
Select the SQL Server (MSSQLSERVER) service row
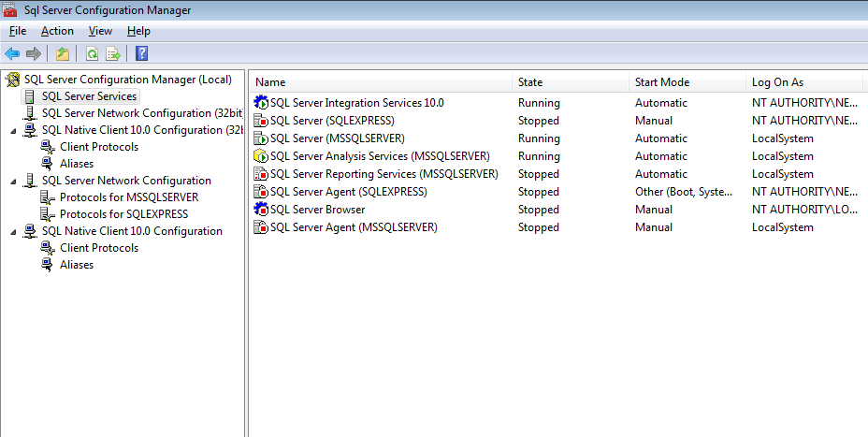tap(558, 138)
